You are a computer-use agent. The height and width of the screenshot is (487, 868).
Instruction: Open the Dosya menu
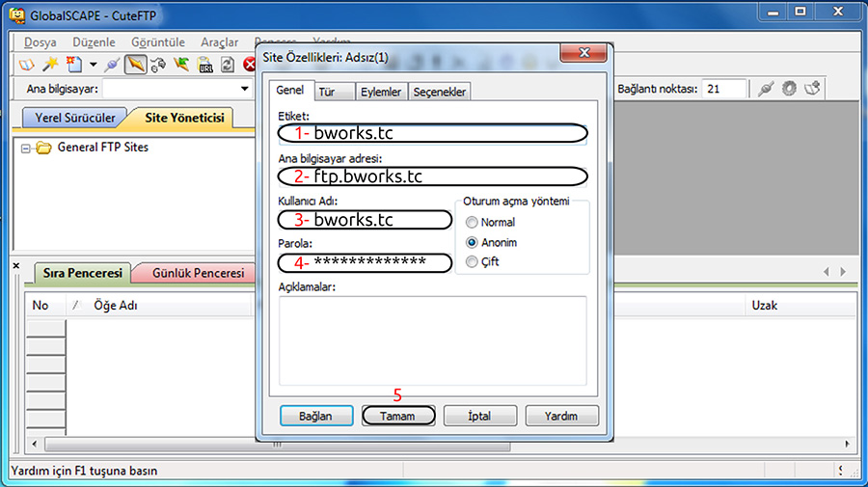pyautogui.click(x=41, y=42)
